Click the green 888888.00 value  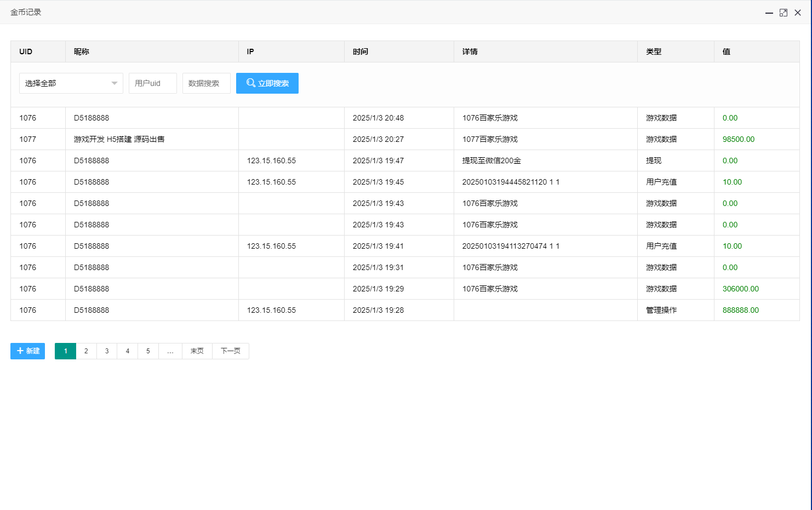click(x=740, y=310)
